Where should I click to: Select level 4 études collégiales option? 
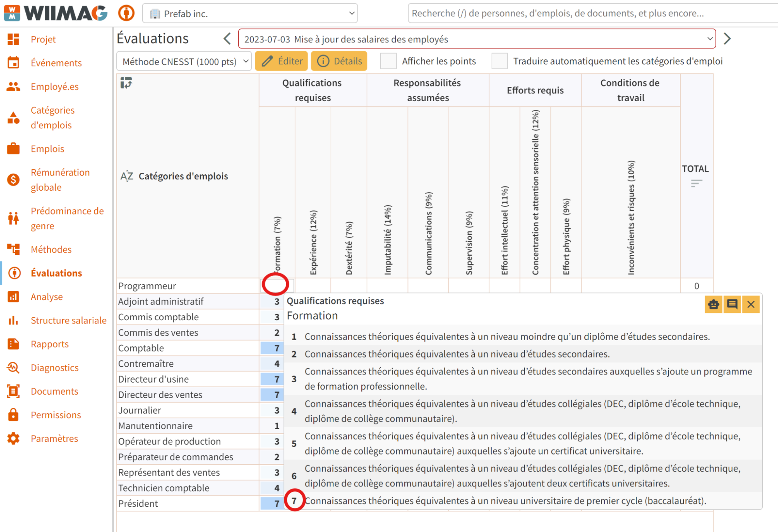523,411
